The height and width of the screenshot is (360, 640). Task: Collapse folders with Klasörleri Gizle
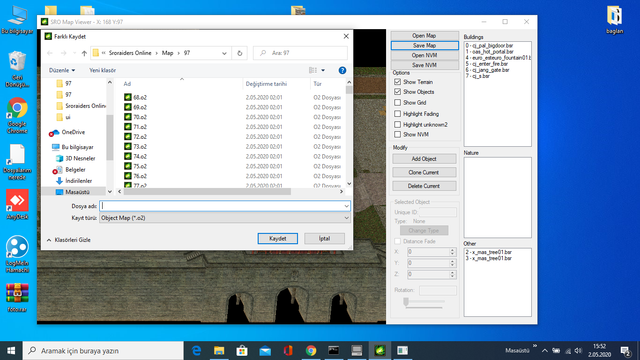point(68,240)
